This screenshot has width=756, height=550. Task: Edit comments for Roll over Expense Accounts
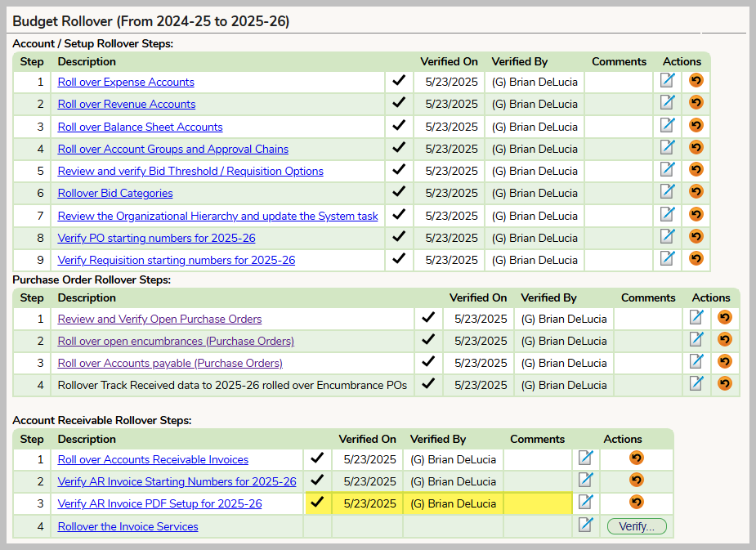[x=667, y=81]
